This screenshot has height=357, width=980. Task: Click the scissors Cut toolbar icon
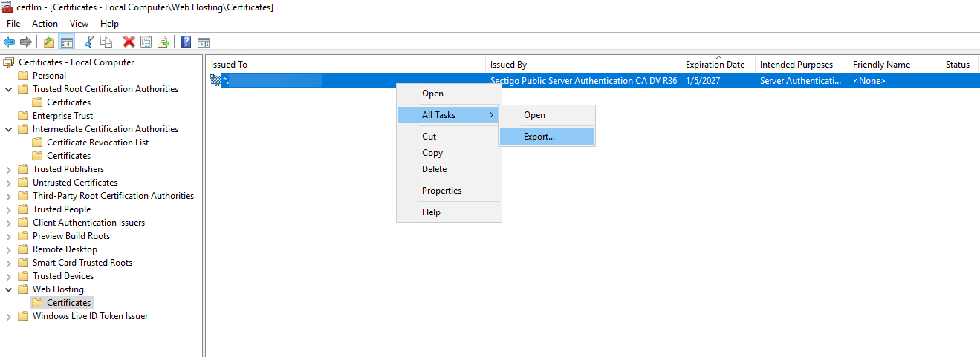tap(90, 42)
